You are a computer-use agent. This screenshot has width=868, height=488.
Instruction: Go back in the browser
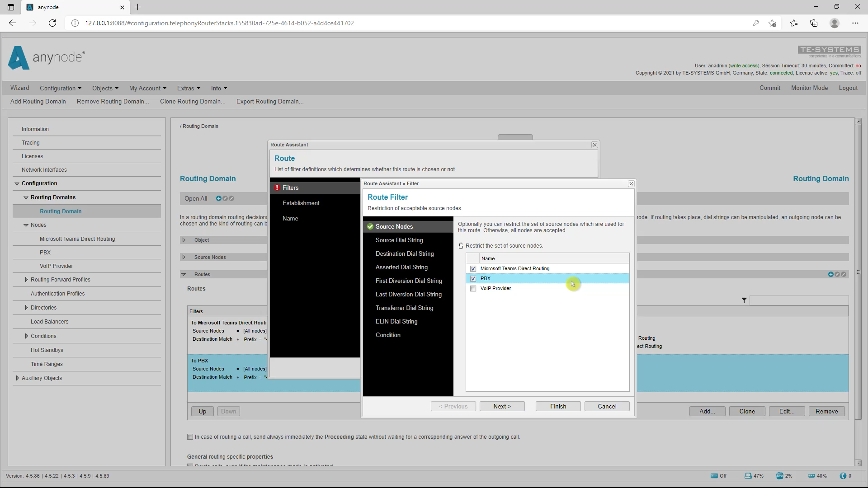pyautogui.click(x=13, y=23)
